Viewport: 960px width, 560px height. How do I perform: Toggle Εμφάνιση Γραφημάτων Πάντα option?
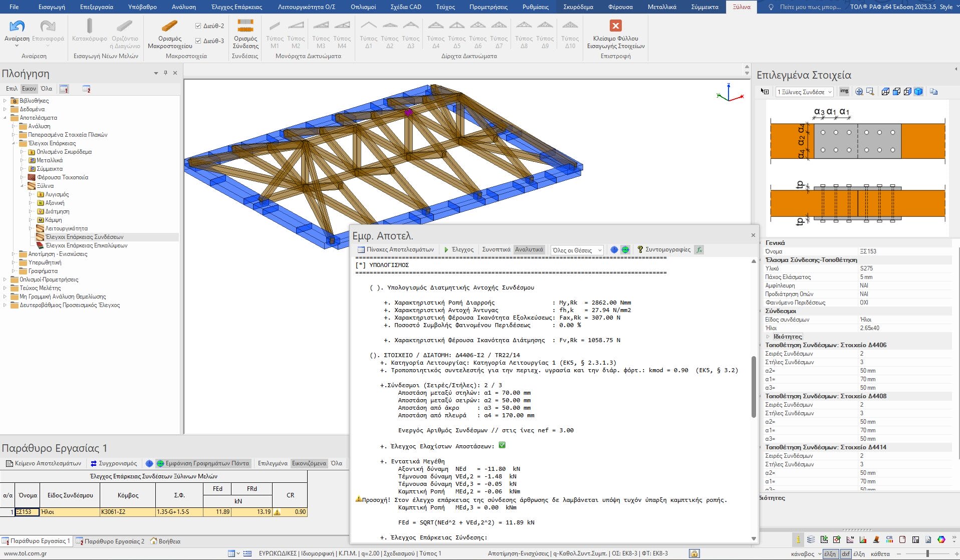(x=202, y=463)
